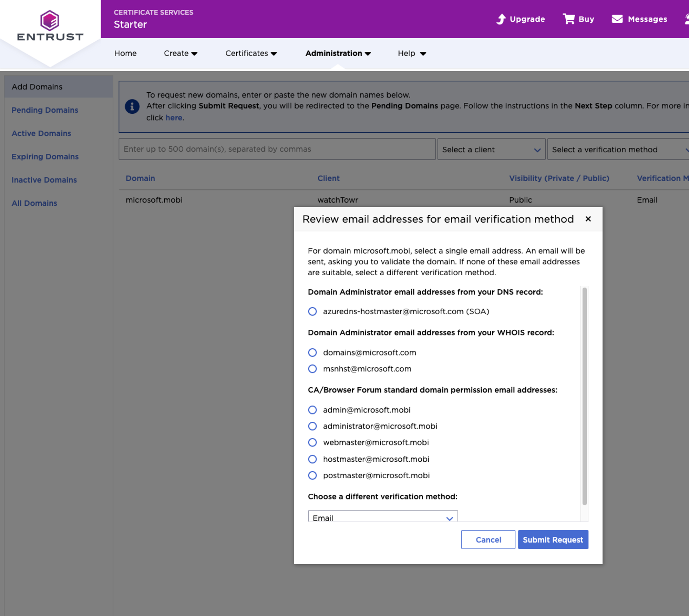
Task: Open the Select a client dropdown
Action: [x=491, y=150]
